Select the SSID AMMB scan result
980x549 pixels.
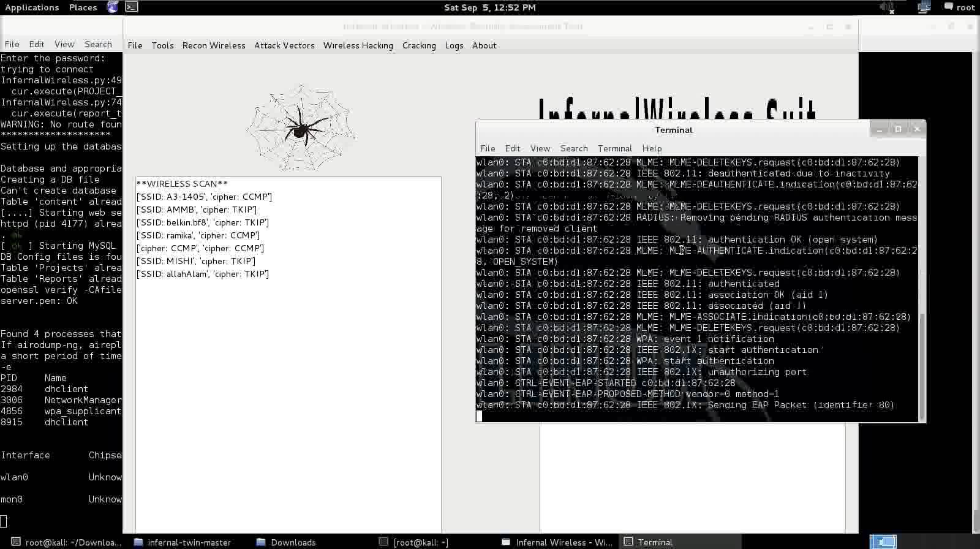(x=197, y=210)
